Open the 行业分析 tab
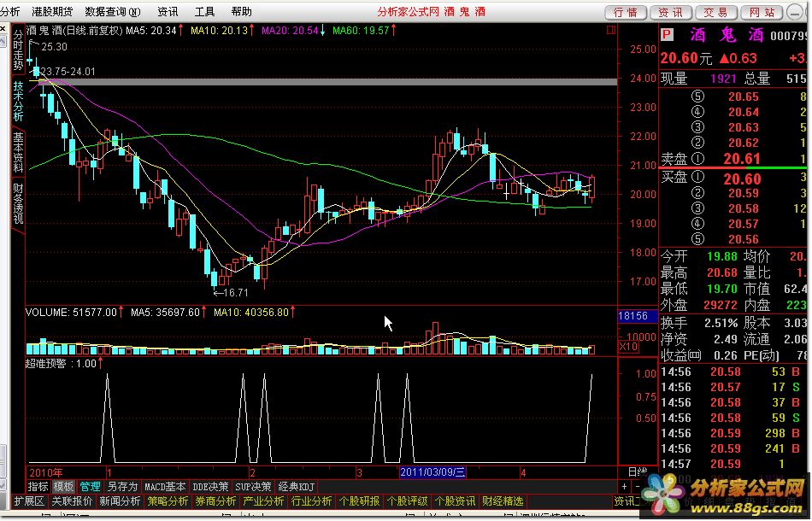The height and width of the screenshot is (521, 812). click(x=311, y=501)
